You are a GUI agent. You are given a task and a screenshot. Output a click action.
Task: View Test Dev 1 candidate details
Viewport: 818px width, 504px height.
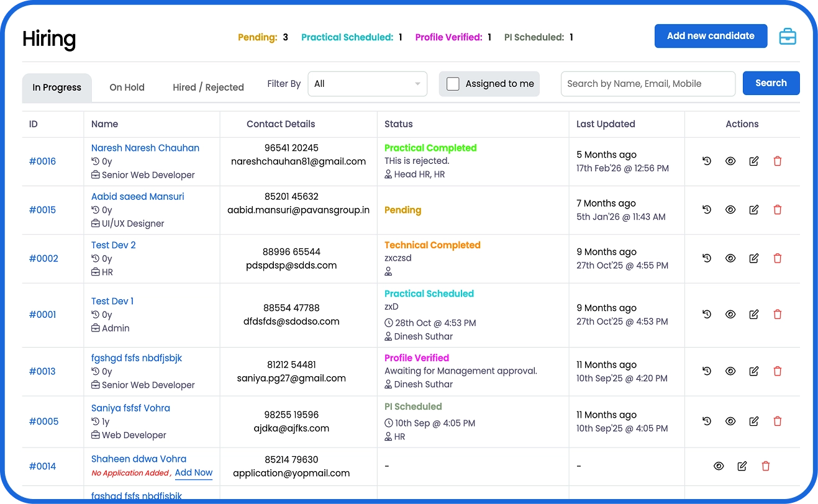tap(730, 315)
